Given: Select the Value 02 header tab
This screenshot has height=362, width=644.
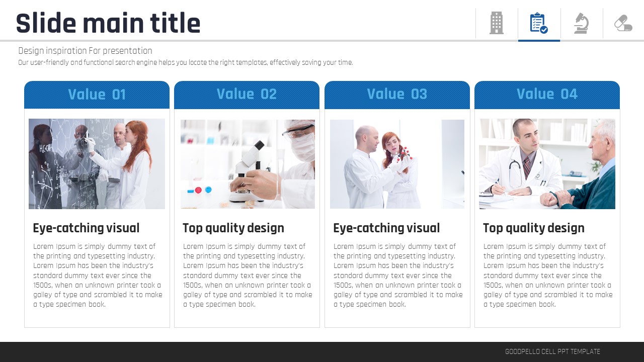Looking at the screenshot, I should click(247, 95).
